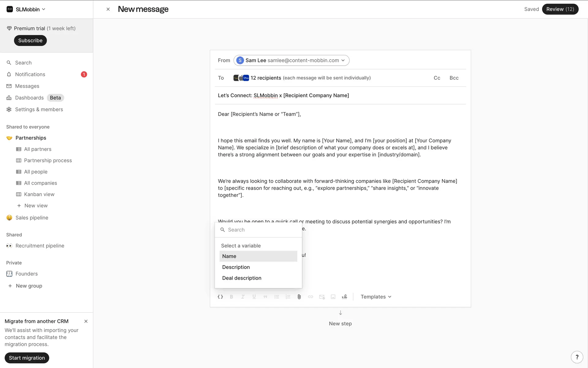Toggle bold formatting
Image resolution: width=588 pixels, height=368 pixels.
(x=232, y=297)
